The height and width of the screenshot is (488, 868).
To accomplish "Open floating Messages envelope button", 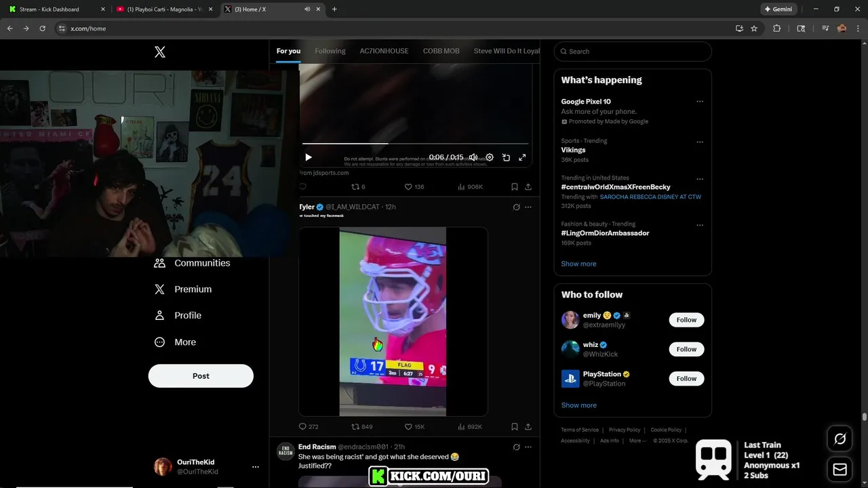I will tap(840, 469).
